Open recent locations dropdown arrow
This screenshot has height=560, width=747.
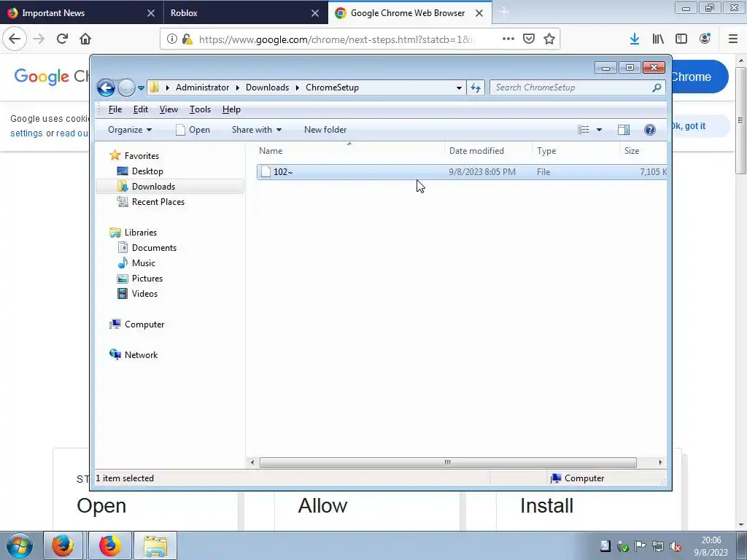point(141,88)
